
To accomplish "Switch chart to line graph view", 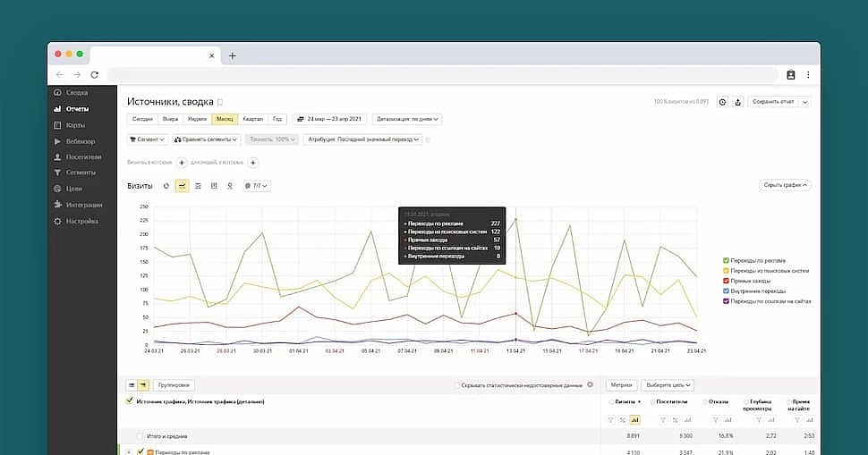I will click(182, 185).
